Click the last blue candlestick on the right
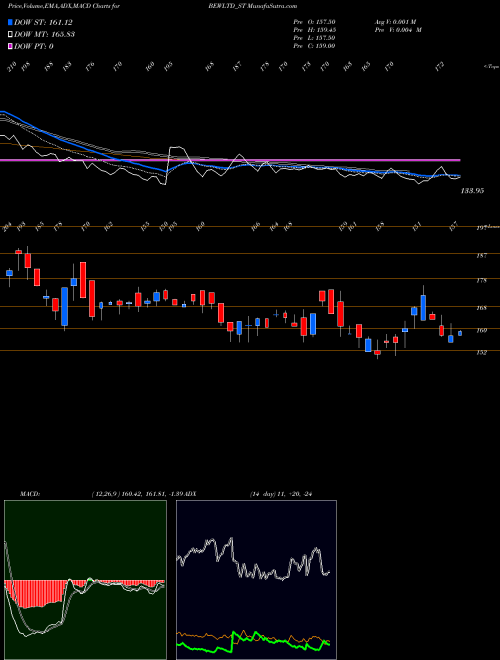Screen dimensions: 500x660 (460, 333)
